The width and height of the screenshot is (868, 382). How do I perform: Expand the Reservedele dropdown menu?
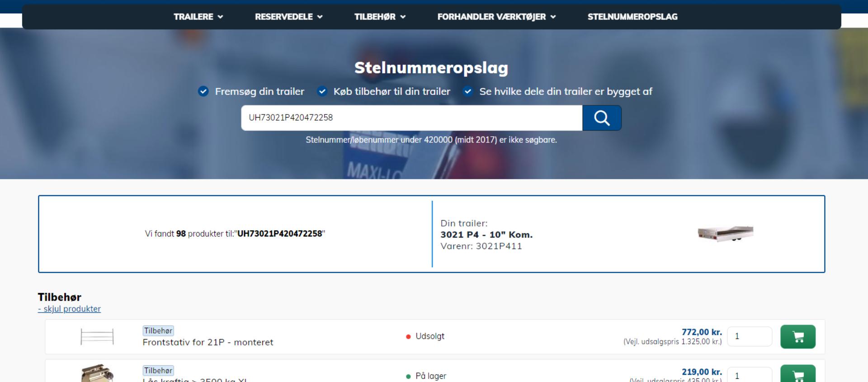click(x=288, y=17)
